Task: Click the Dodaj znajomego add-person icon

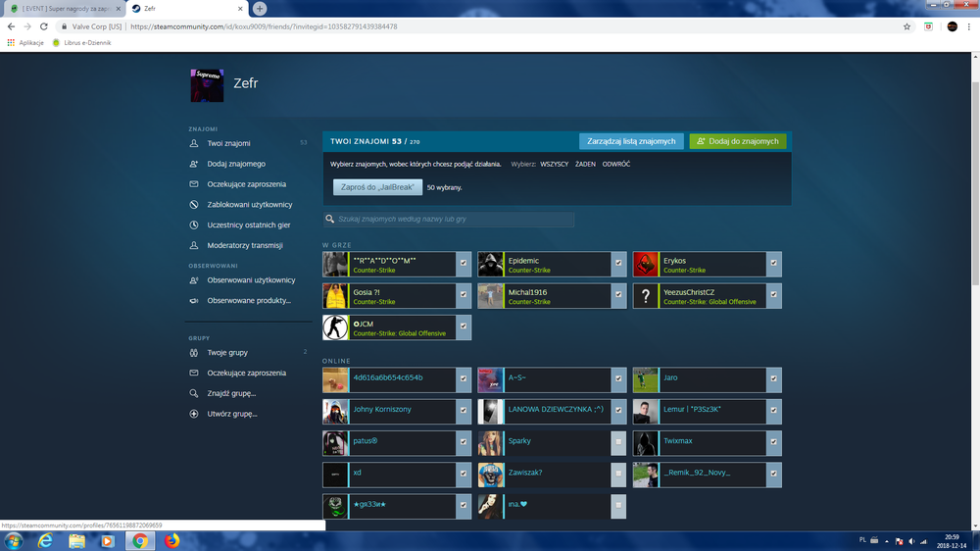Action: (194, 164)
